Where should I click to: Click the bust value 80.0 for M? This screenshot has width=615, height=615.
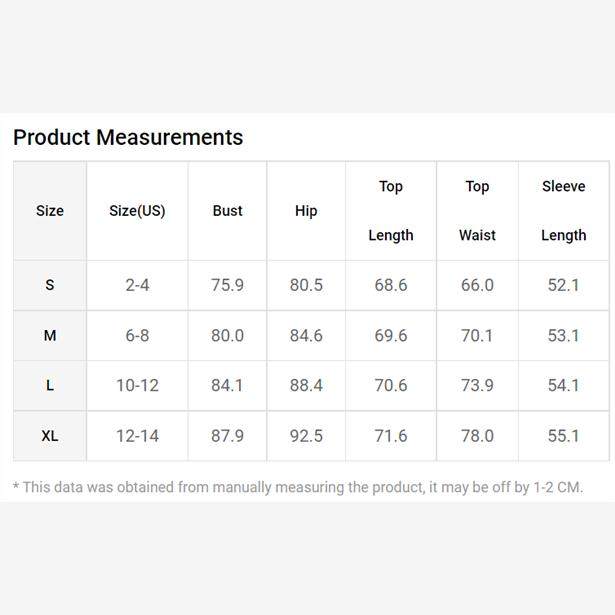click(227, 336)
